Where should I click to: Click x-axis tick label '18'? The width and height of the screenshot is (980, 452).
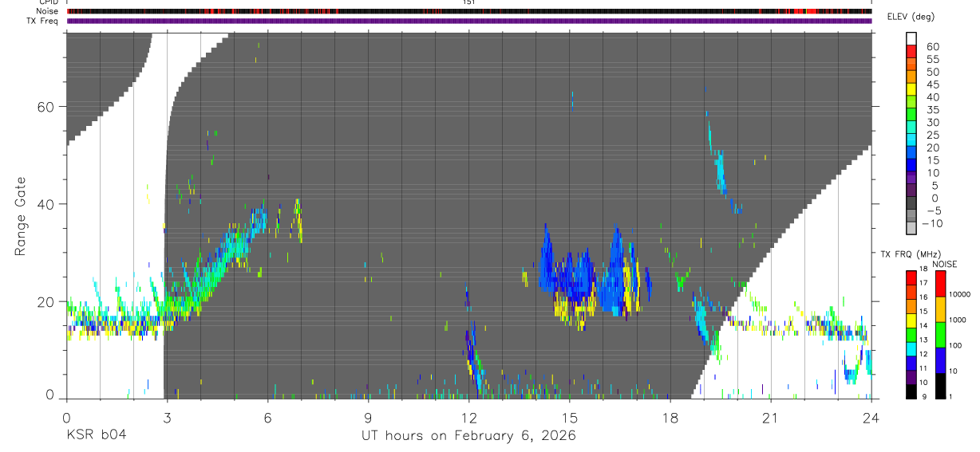(x=670, y=417)
